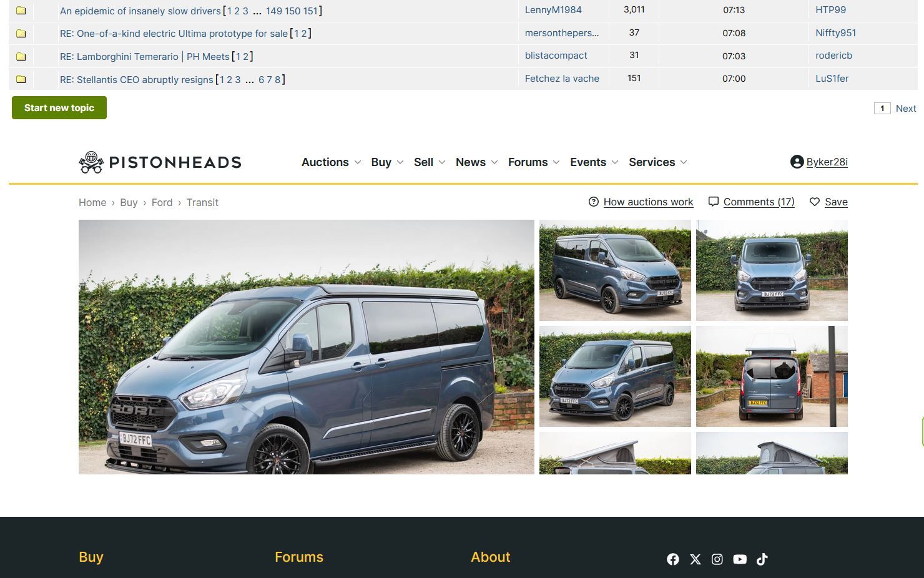Open the Facebook social icon

672,559
